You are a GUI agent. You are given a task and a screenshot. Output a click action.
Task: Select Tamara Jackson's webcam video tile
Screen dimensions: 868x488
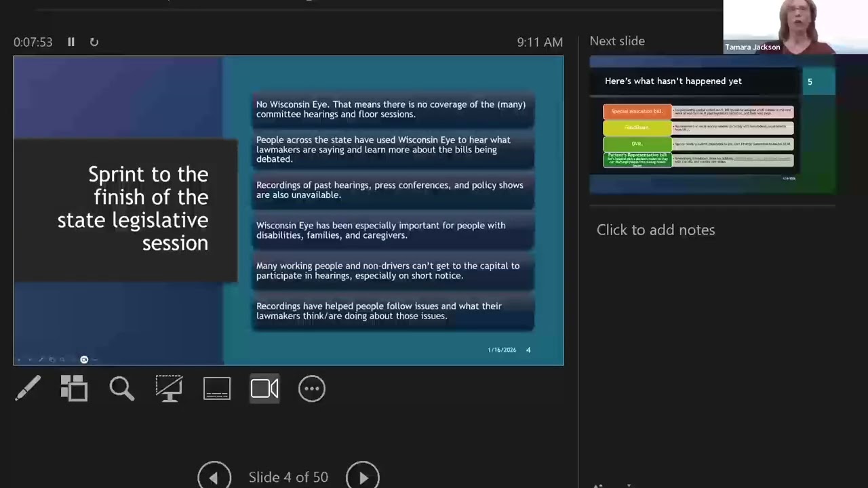tap(795, 27)
